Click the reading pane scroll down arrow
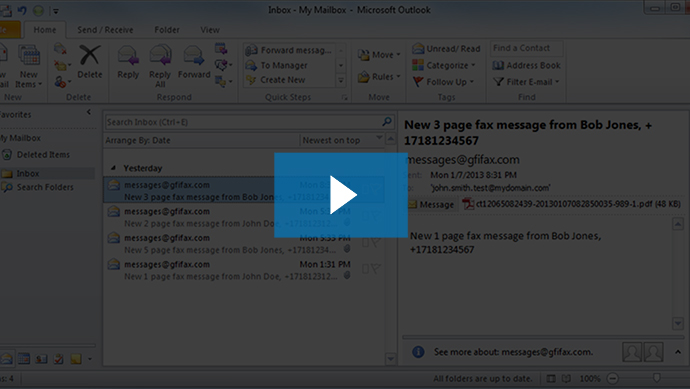The image size is (690, 389). (678, 323)
